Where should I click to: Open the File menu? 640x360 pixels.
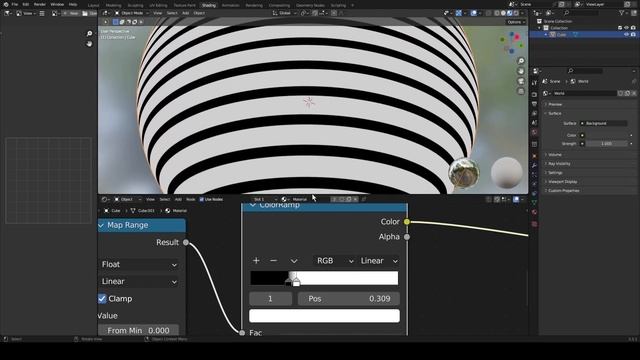pos(15,4)
